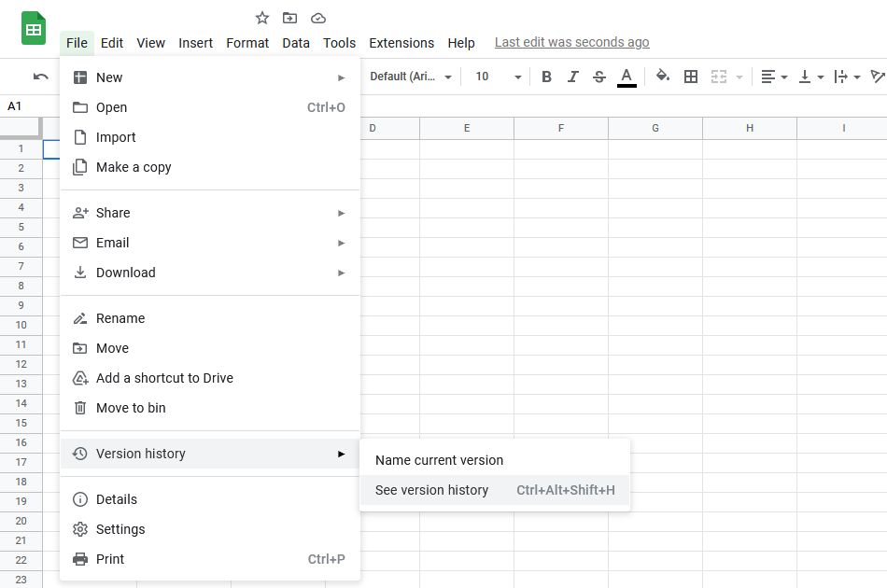The height and width of the screenshot is (588, 887).
Task: Open the fill color tool
Action: [662, 77]
